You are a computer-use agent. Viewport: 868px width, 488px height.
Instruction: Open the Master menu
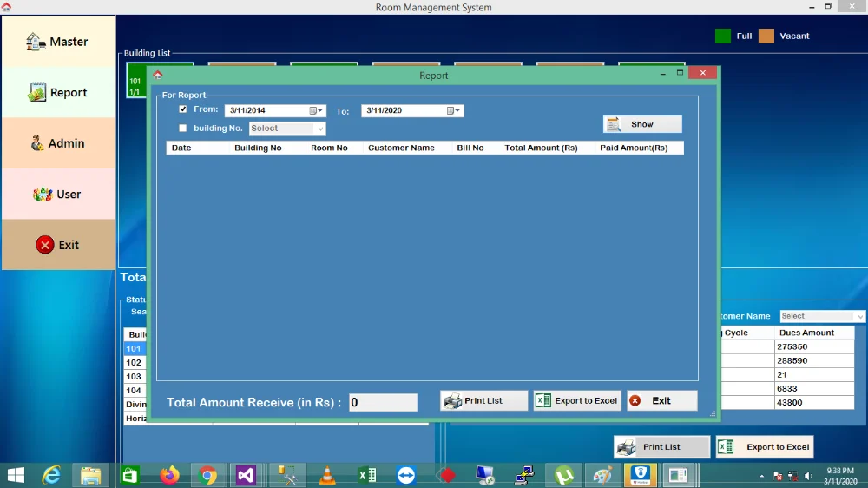click(57, 42)
